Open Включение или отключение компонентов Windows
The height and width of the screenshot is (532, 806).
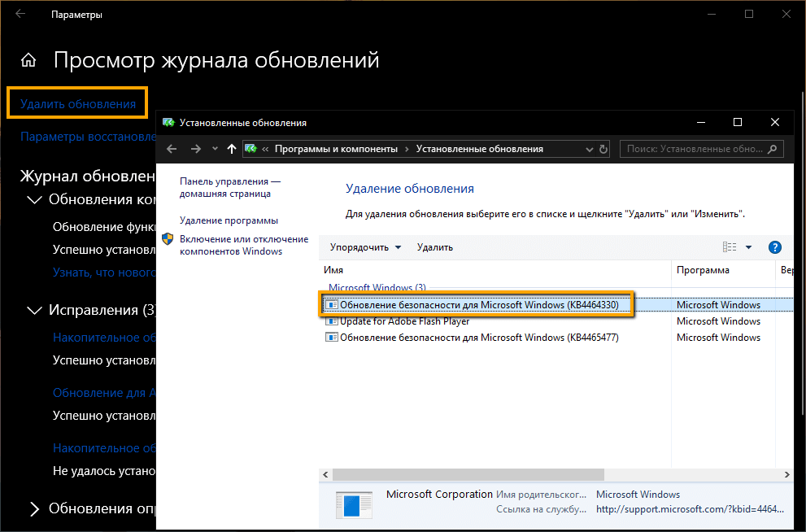244,245
